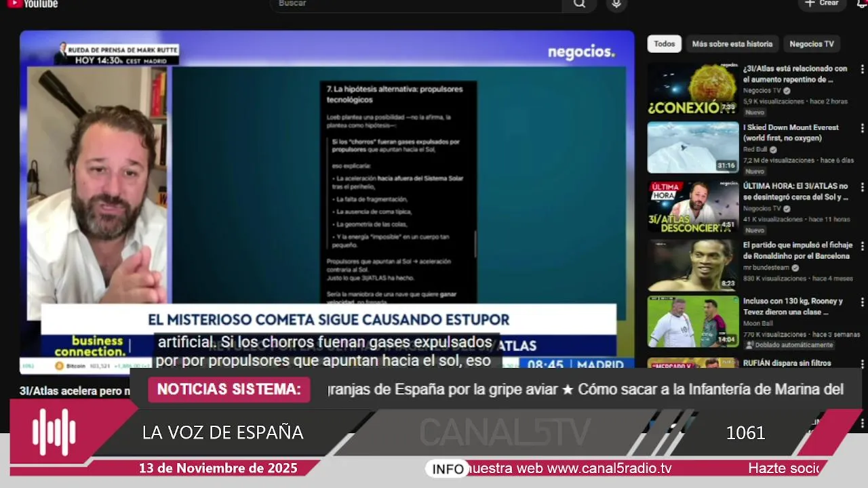Screen dimensions: 868x488
Task: Select the Todos filter chip
Action: pyautogui.click(x=665, y=44)
